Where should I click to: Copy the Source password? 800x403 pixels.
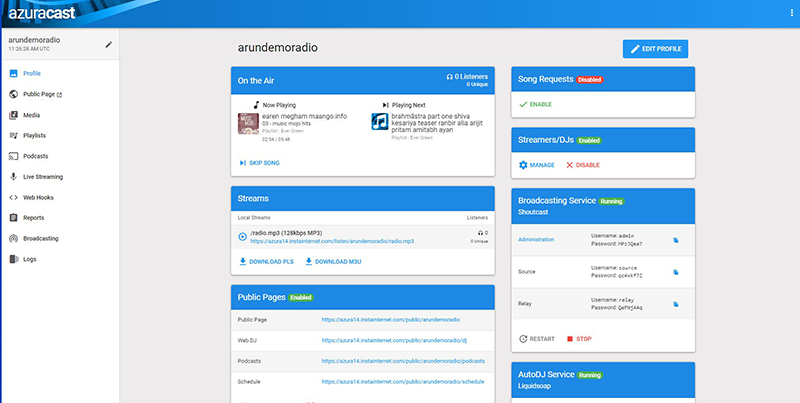coord(676,270)
